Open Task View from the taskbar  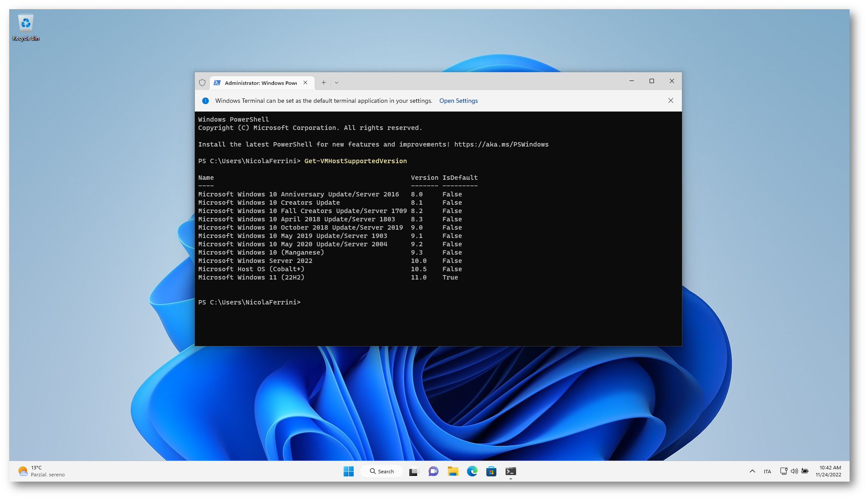click(414, 471)
